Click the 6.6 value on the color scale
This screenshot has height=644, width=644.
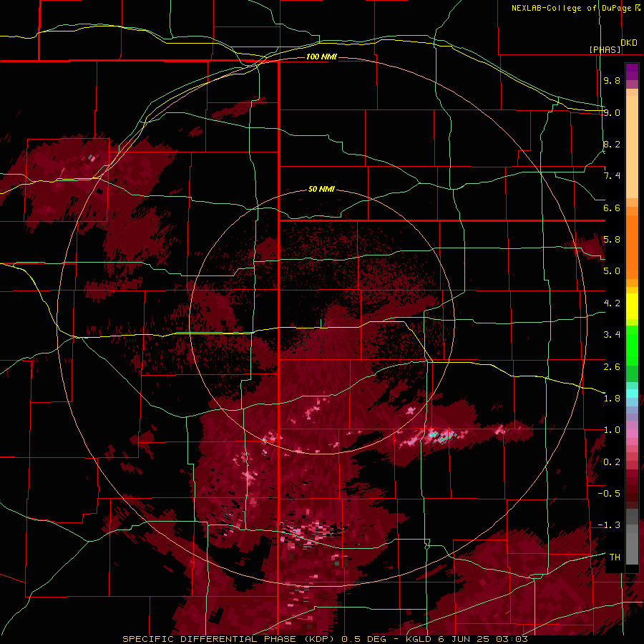click(612, 208)
